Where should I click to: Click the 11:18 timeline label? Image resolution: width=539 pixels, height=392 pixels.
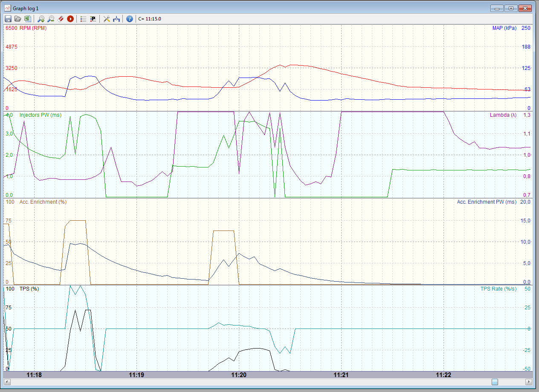click(34, 375)
